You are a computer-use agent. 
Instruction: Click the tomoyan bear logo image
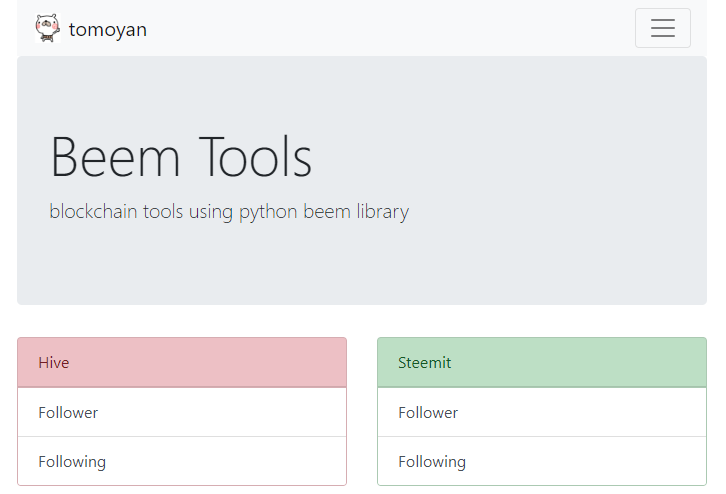48,28
